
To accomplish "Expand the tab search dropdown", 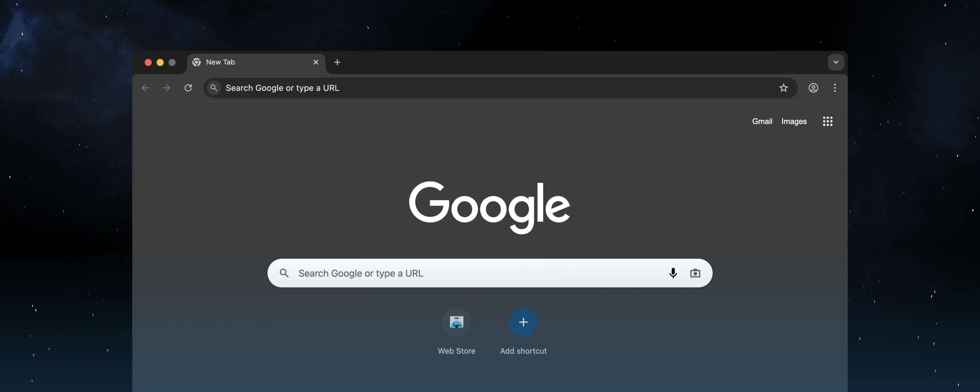I will 835,62.
